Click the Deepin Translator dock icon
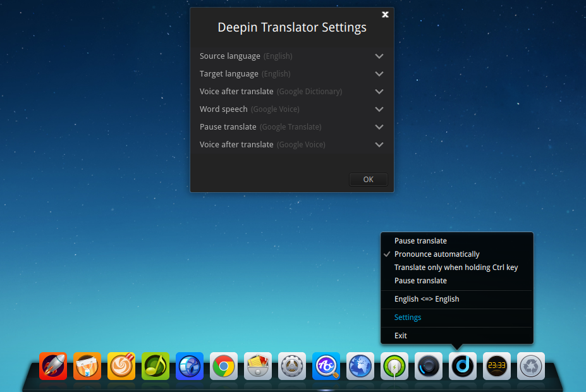 [x=462, y=366]
